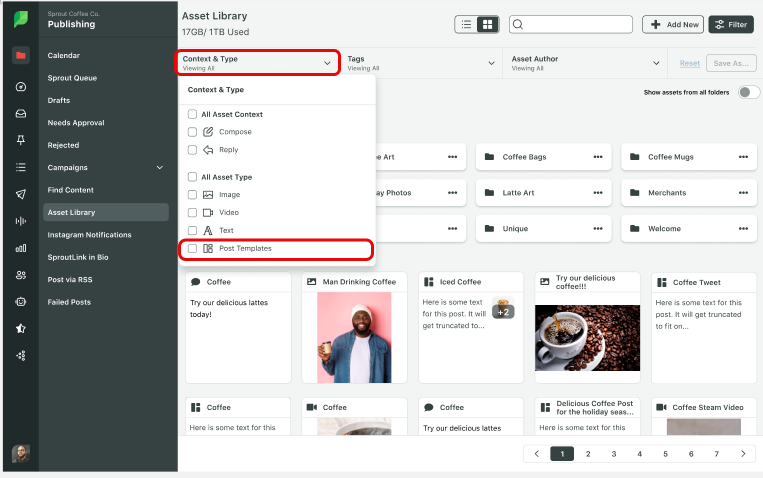
Task: Open Needs Approval section
Action: (x=76, y=123)
